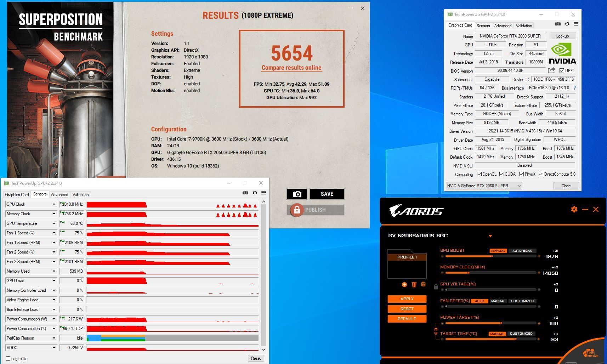Click Compare results online link
607x364 pixels.
click(291, 68)
